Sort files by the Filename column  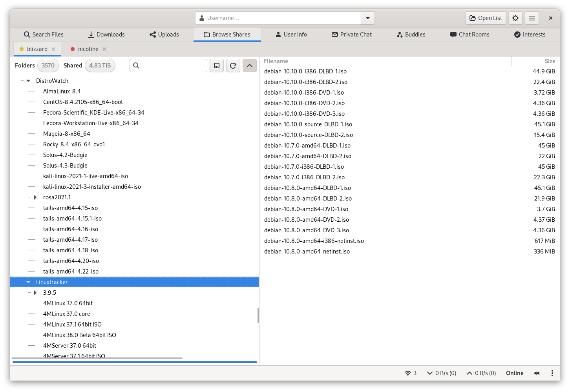(385, 61)
